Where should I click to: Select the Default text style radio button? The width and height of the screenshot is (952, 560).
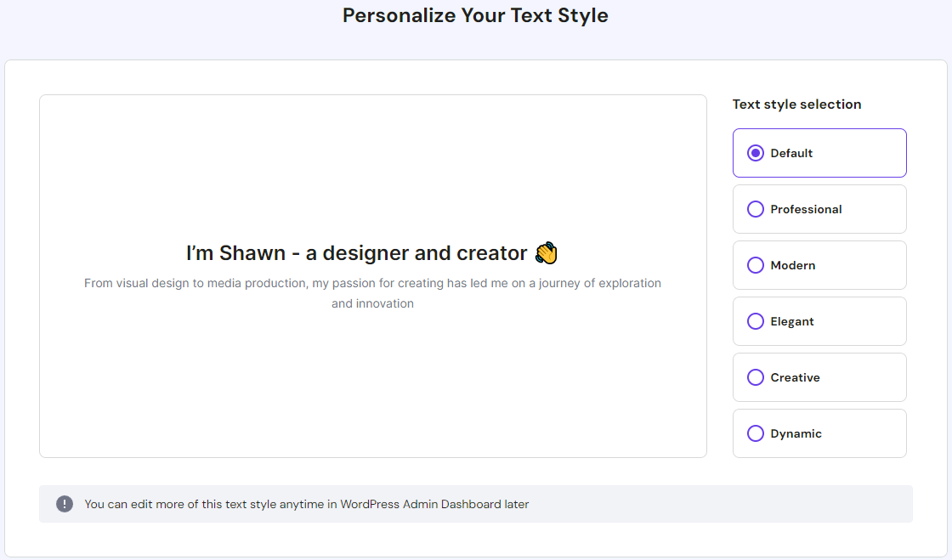tap(756, 153)
